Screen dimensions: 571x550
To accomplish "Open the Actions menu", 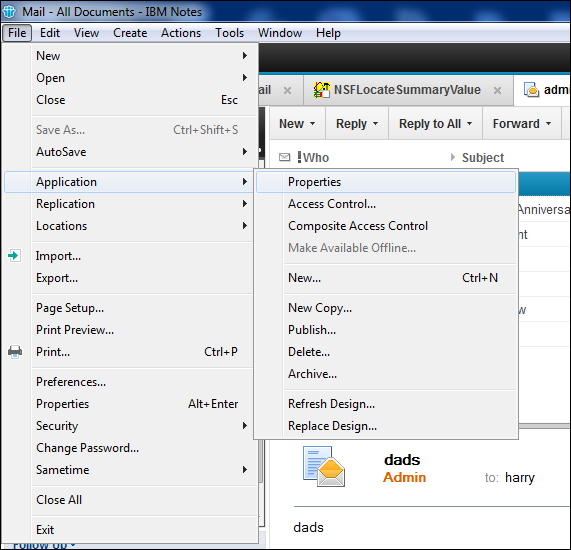I will (181, 33).
